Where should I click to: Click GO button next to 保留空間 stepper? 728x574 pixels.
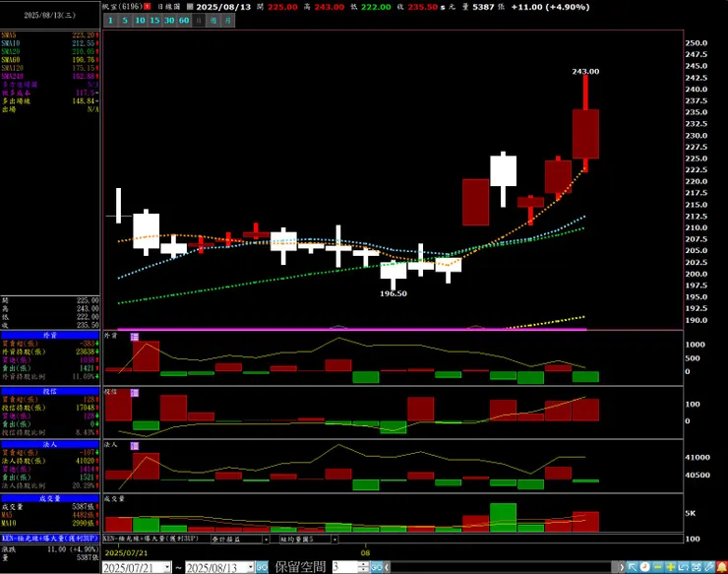[x=377, y=567]
